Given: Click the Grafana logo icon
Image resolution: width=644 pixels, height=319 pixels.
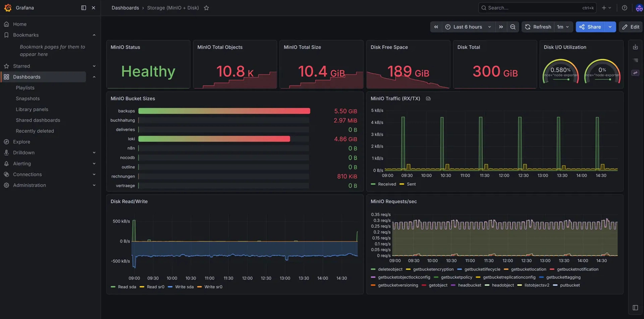Looking at the screenshot, I should 8,8.
